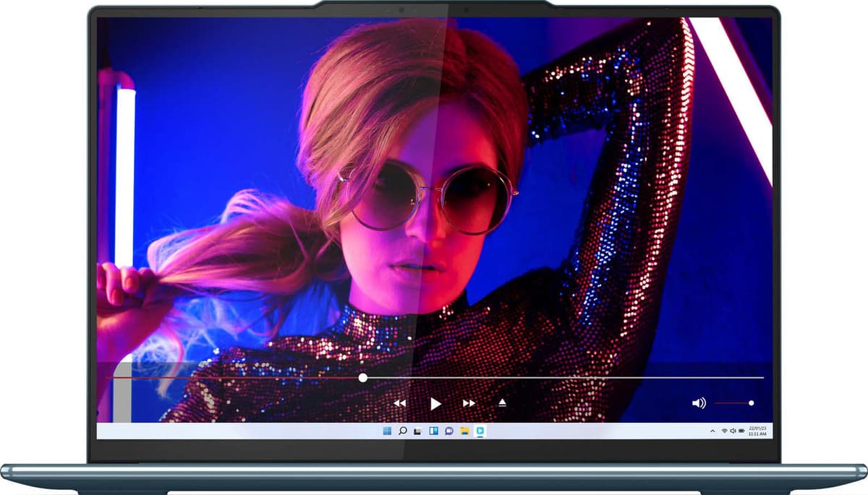Show hidden system tray icons

click(x=712, y=431)
